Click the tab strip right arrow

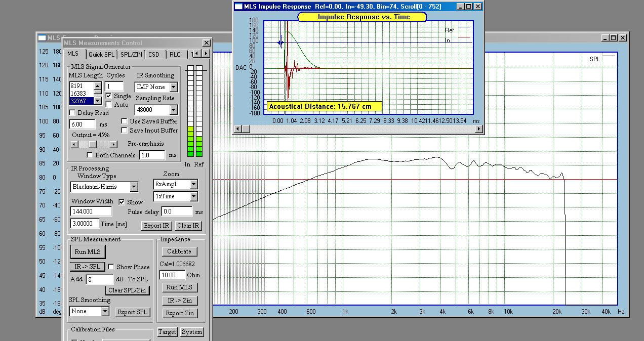pos(206,54)
